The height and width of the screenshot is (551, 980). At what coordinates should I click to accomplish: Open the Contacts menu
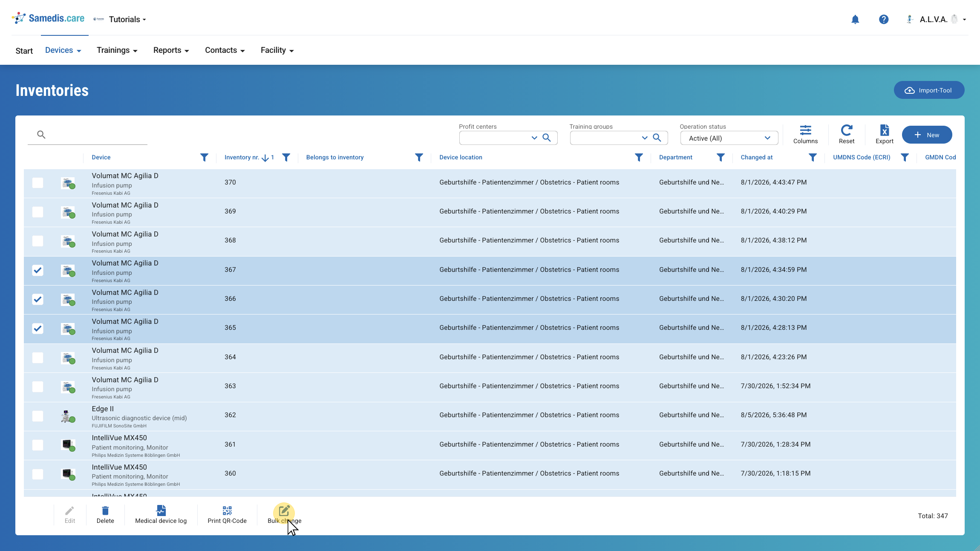pyautogui.click(x=225, y=50)
